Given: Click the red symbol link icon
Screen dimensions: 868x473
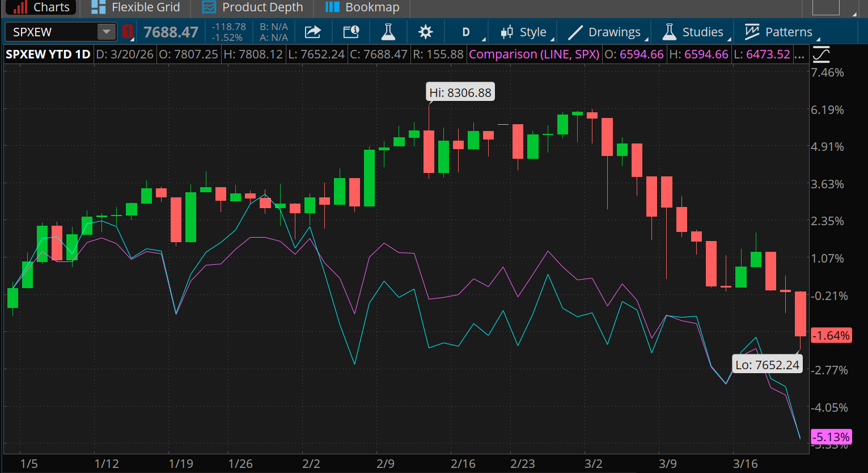Looking at the screenshot, I should pyautogui.click(x=128, y=32).
